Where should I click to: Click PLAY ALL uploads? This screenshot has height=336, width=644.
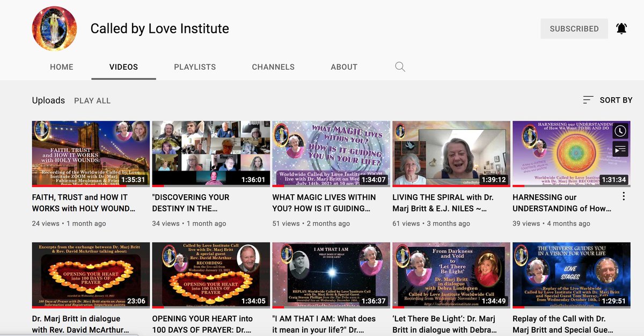coord(92,100)
